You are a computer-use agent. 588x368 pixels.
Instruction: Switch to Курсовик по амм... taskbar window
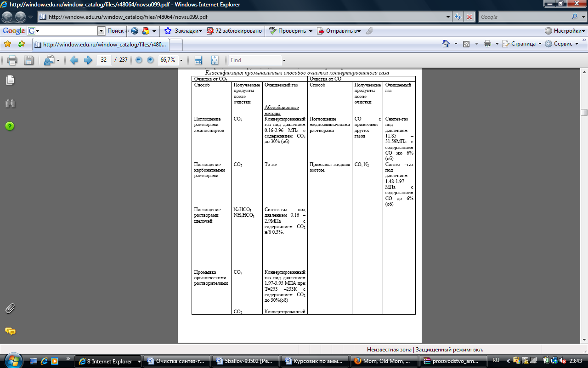(315, 361)
